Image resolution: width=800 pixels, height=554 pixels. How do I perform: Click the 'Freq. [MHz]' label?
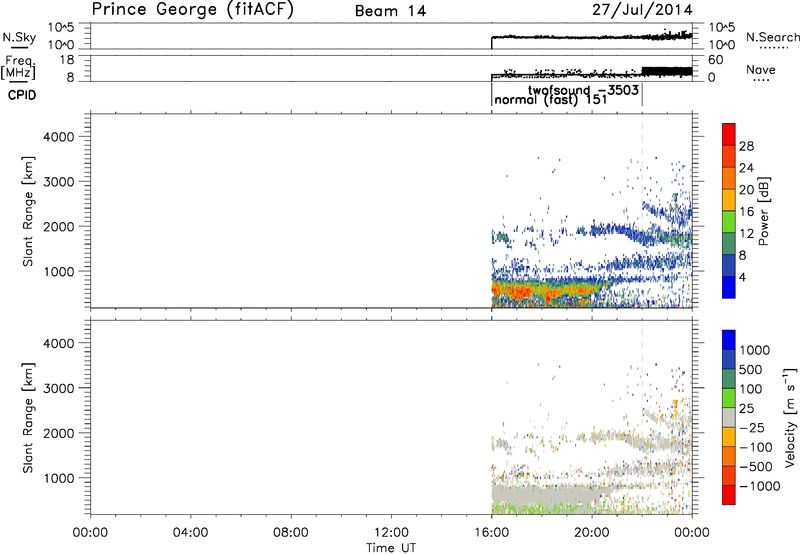coord(18,68)
